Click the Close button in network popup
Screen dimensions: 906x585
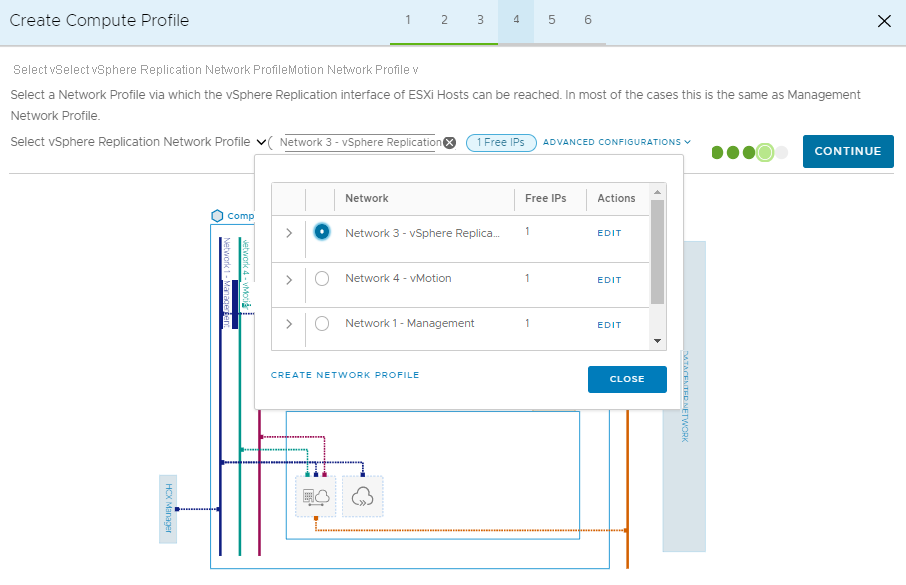(x=627, y=379)
